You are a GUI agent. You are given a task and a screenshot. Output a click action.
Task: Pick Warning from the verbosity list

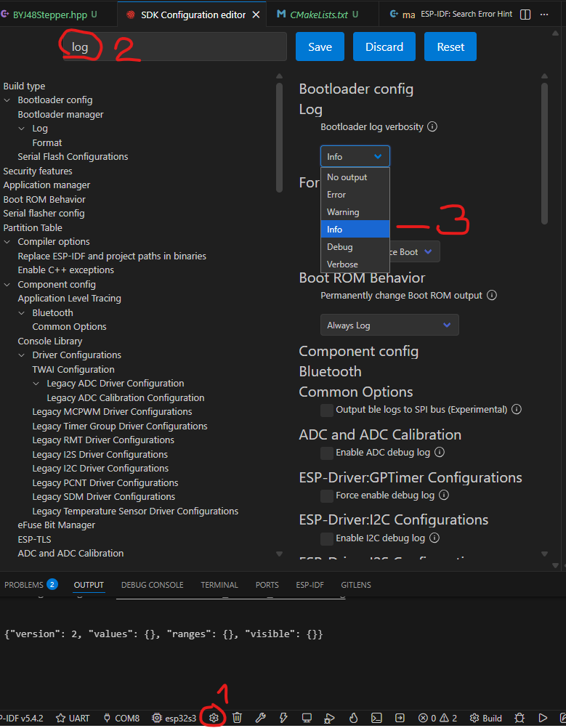click(x=355, y=211)
